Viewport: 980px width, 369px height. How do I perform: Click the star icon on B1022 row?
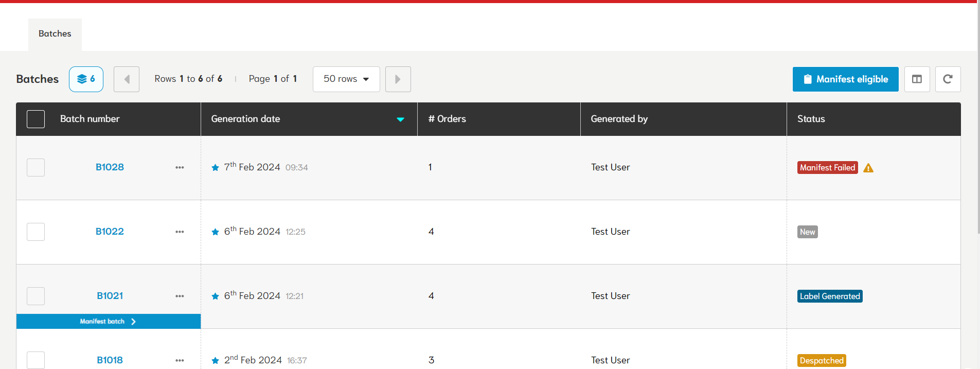click(215, 232)
